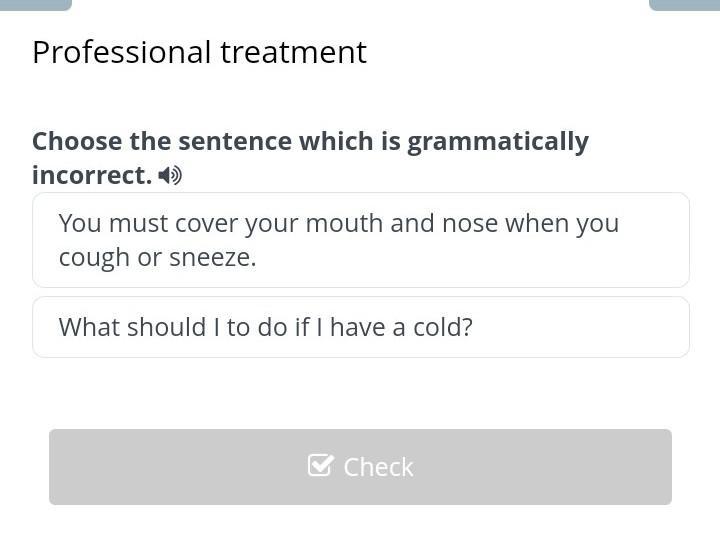Select answer "You must cover your mouth"
Screen dimensions: 720x535
[360, 240]
